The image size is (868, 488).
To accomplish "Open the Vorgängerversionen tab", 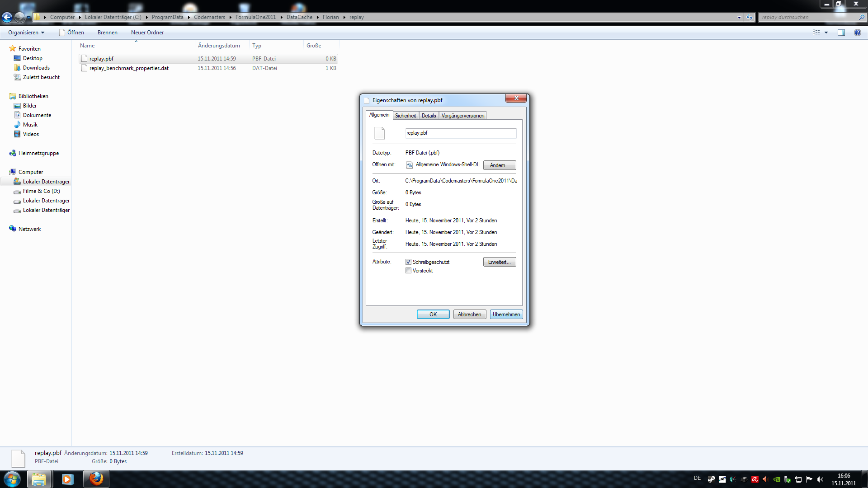I will pos(462,116).
